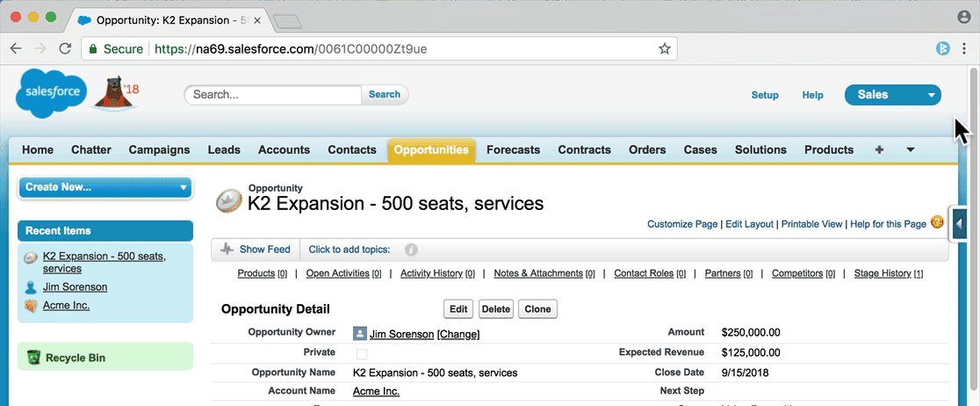Clone the opportunity

click(x=537, y=309)
